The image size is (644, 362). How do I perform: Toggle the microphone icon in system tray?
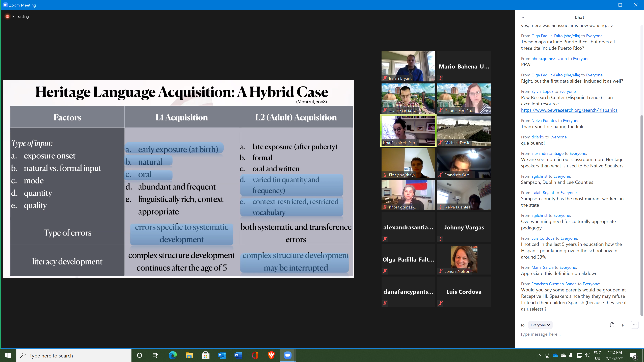(571, 355)
